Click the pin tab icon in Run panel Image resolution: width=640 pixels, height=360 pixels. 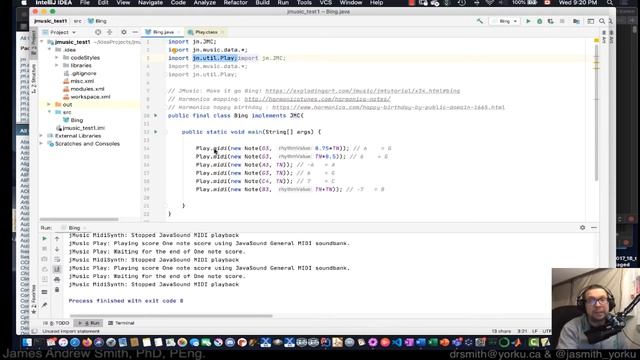tap(44, 305)
